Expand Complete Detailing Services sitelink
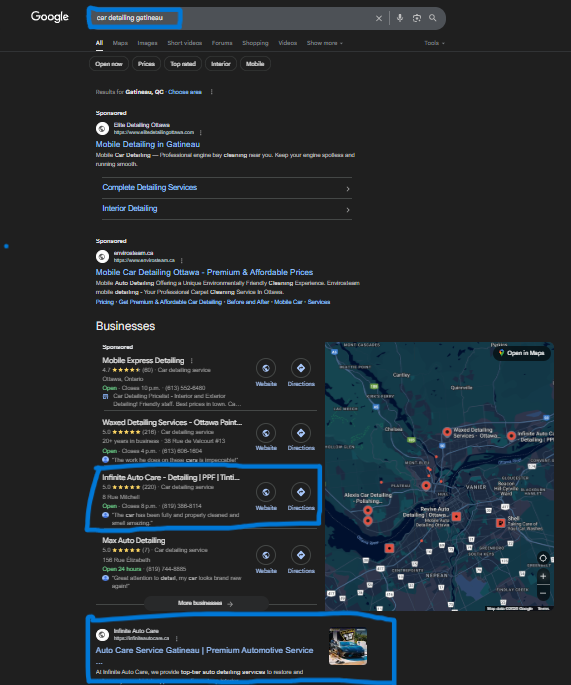Viewport: 571px width, 685px height. click(x=227, y=188)
